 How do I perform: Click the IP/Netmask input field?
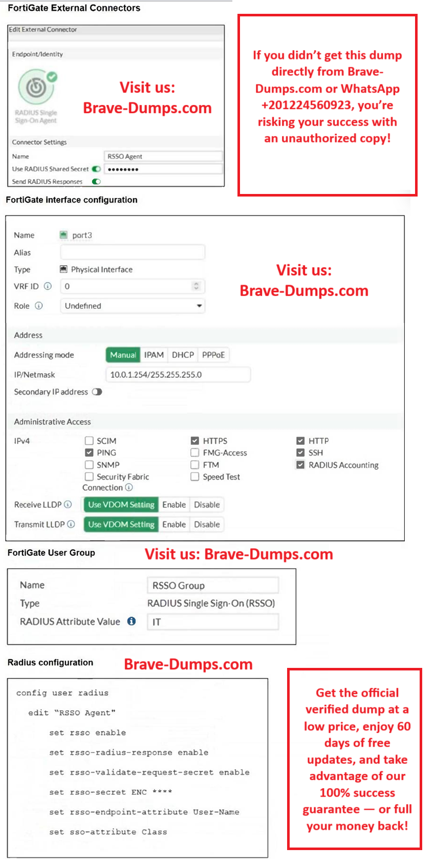point(178,375)
